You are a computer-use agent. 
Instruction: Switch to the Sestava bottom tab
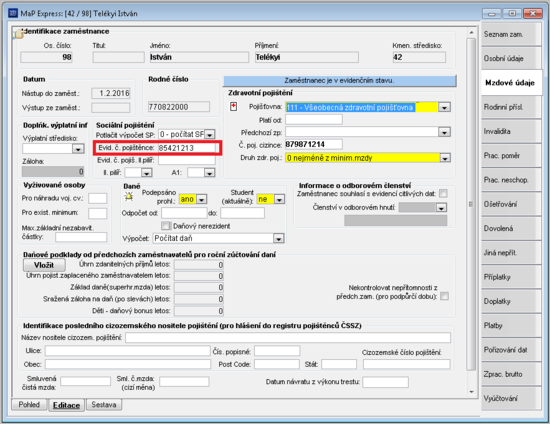pos(104,404)
